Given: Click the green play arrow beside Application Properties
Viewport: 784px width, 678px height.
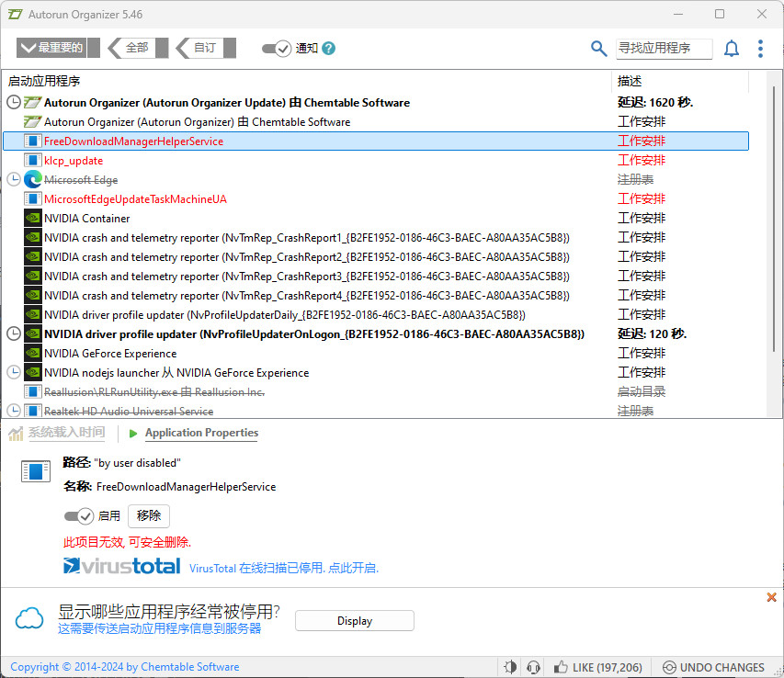Looking at the screenshot, I should (133, 434).
